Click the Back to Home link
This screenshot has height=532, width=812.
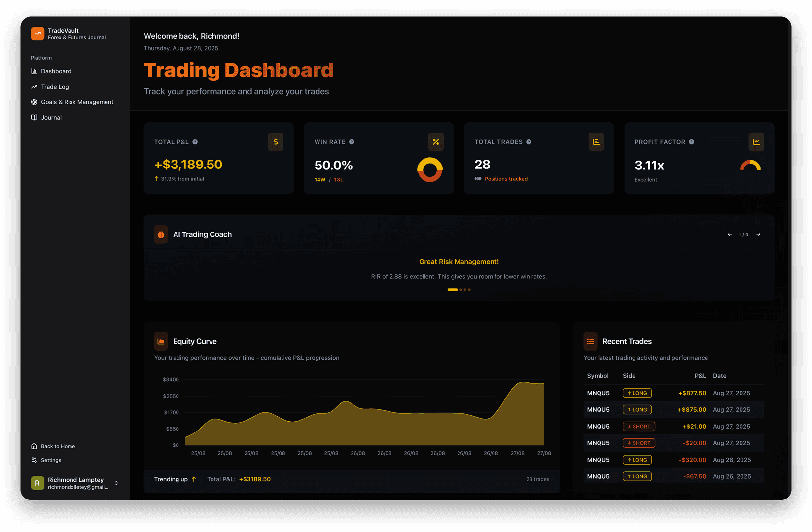pyautogui.click(x=58, y=446)
